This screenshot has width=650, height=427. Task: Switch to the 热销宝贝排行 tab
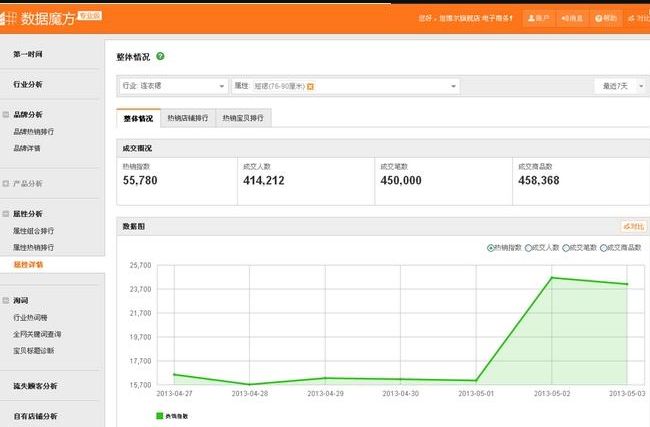(243, 118)
